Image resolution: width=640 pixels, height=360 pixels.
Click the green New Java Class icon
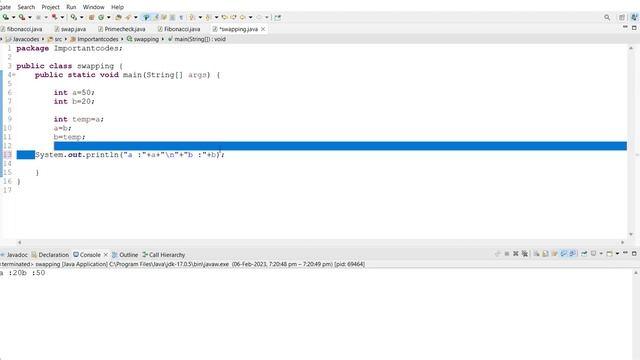101,17
